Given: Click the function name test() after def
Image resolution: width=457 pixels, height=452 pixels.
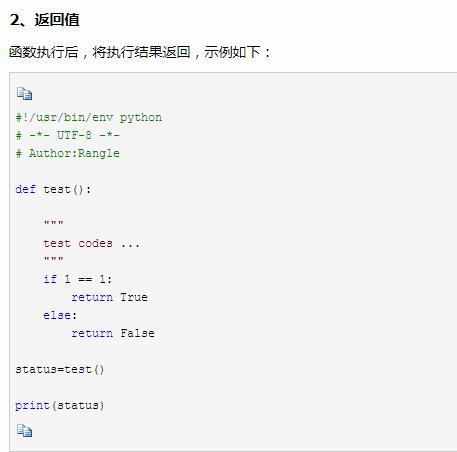Looking at the screenshot, I should pos(67,189).
